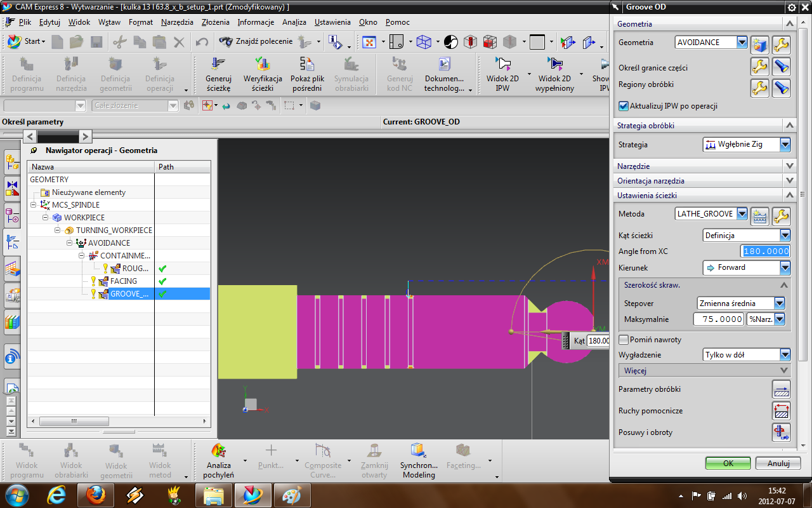Click Maksymalnie 75.0000 input field
Image resolution: width=812 pixels, height=508 pixels.
coord(719,319)
